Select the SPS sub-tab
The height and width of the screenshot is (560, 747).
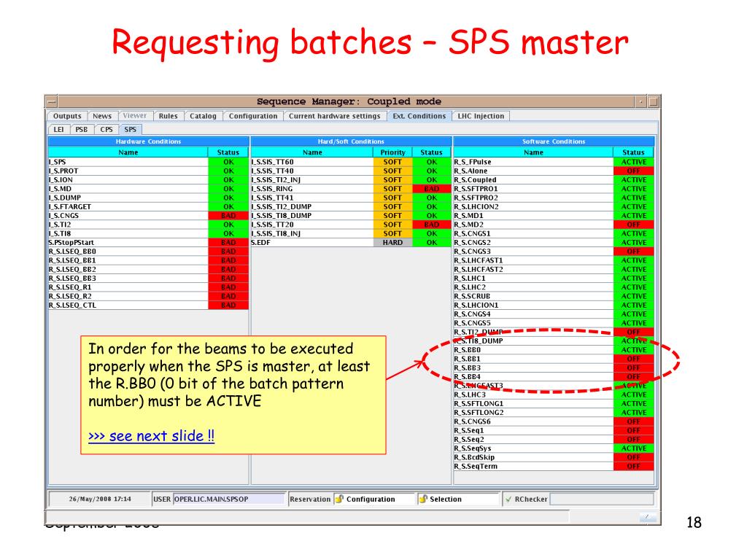[130, 129]
